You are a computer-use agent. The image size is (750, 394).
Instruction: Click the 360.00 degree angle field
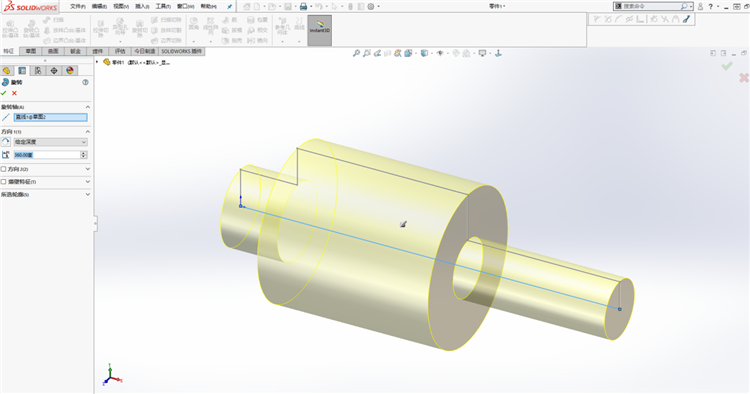pyautogui.click(x=47, y=155)
